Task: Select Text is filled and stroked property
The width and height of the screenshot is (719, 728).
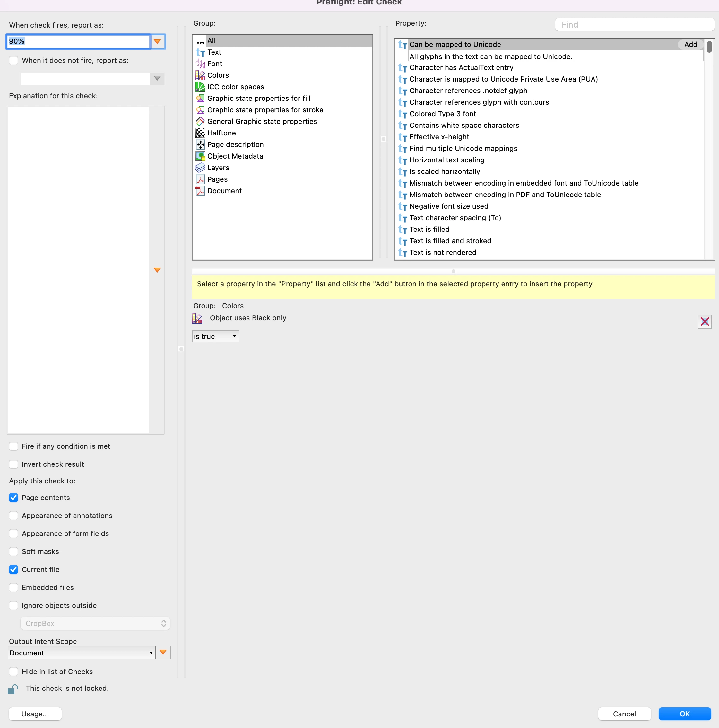Action: tap(450, 241)
